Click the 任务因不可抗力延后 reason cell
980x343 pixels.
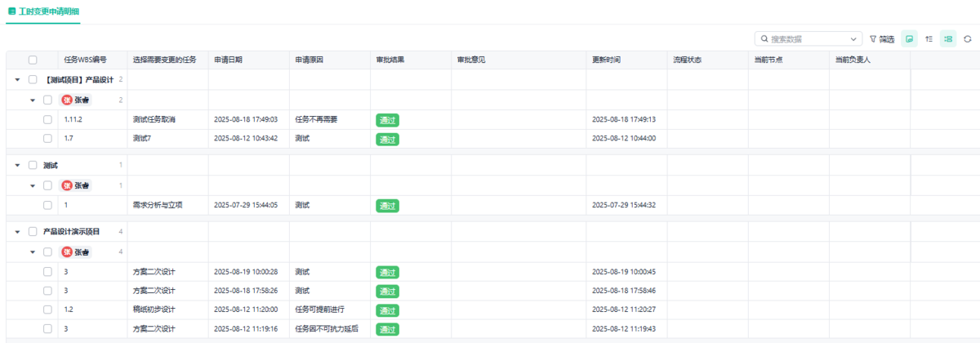click(x=327, y=329)
